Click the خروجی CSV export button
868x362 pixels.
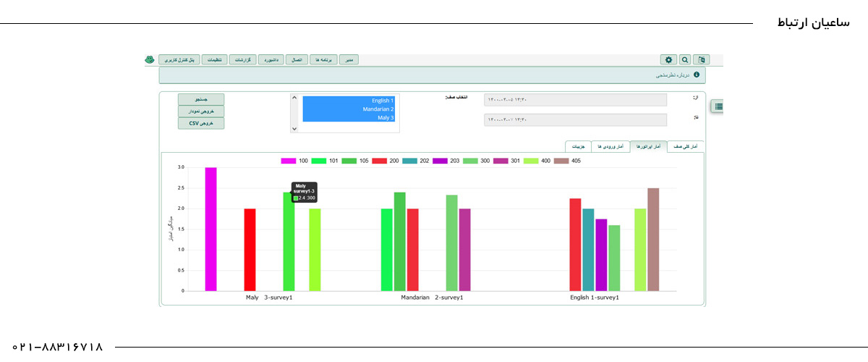coord(201,124)
